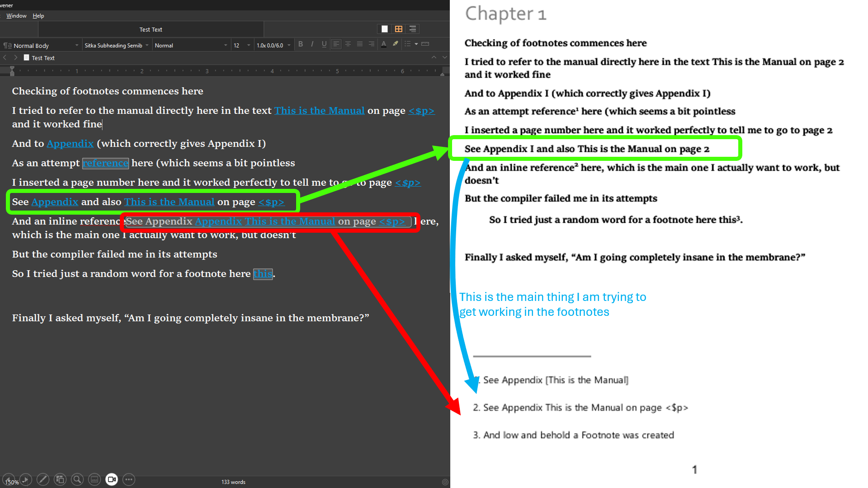Click the justify text alignment icon

coord(360,44)
